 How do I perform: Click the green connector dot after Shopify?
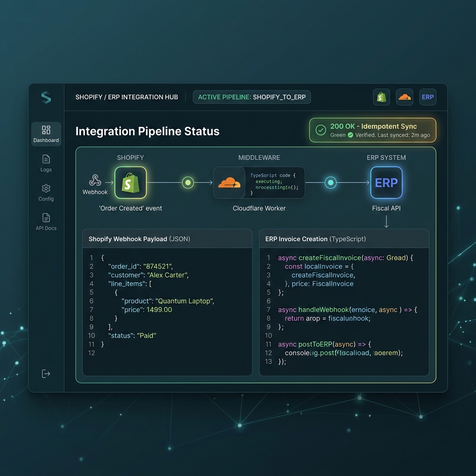tap(188, 182)
